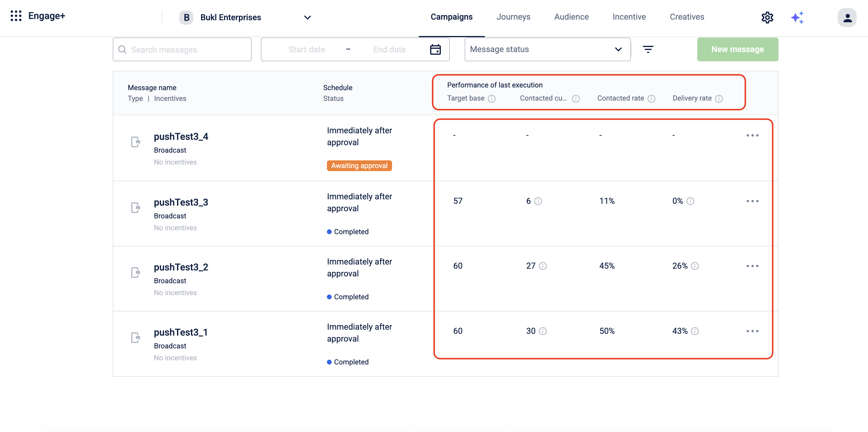Click the AI sparkle assistant icon

point(797,17)
